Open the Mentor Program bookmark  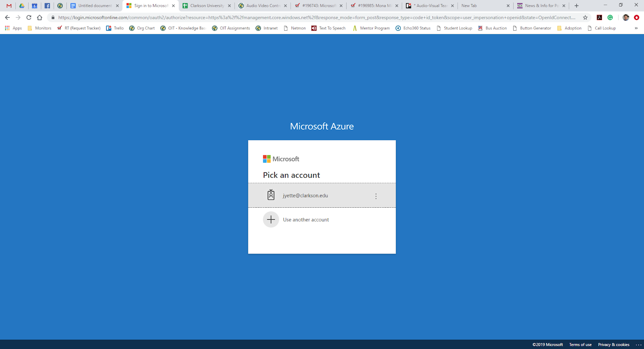tap(371, 28)
